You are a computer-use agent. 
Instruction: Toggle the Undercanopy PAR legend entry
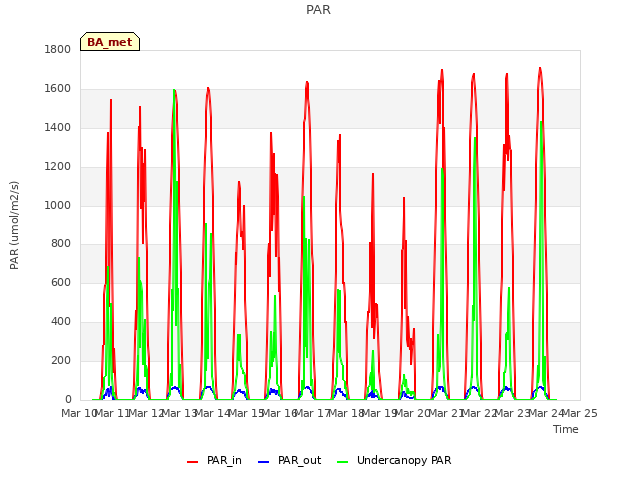coord(394,460)
